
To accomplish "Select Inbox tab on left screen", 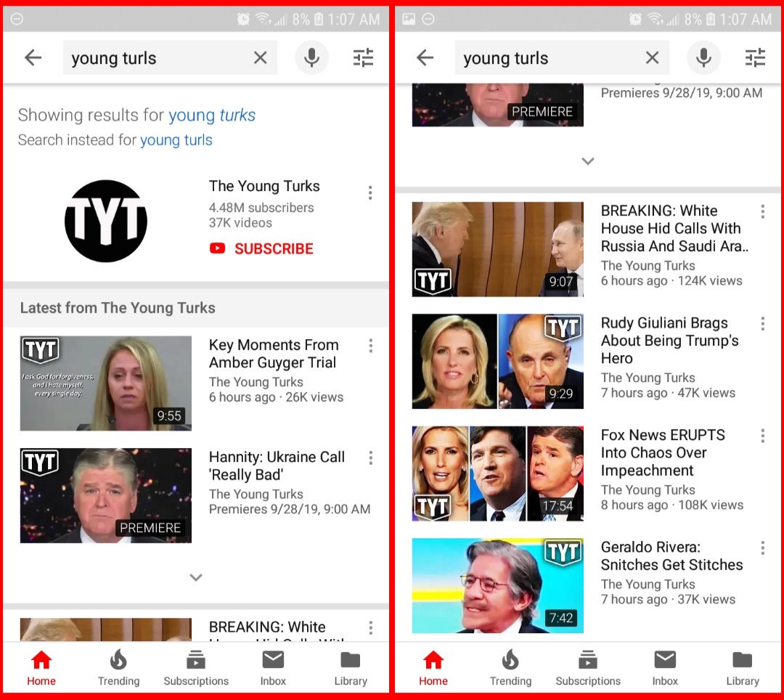I will point(273,668).
